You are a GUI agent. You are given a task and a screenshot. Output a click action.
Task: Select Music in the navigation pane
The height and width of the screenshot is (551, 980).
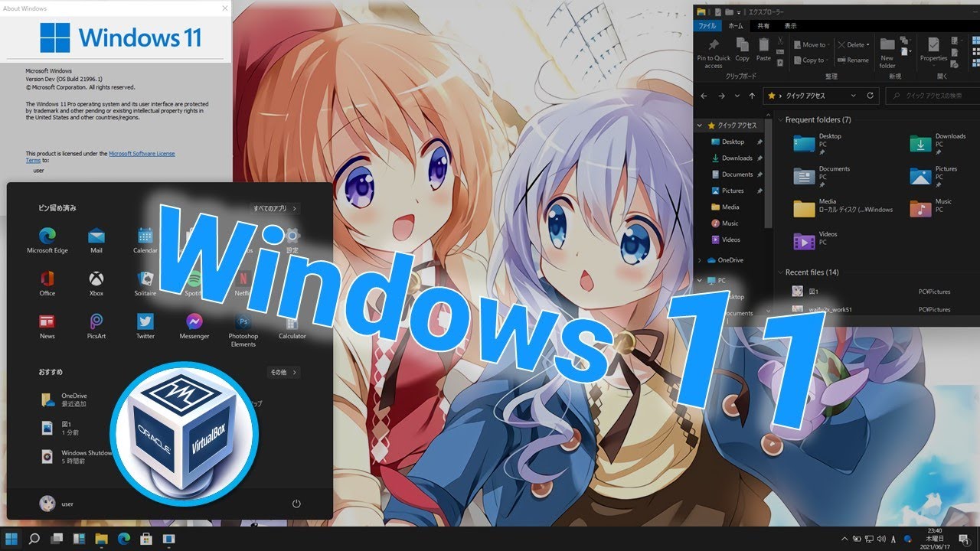tap(724, 223)
